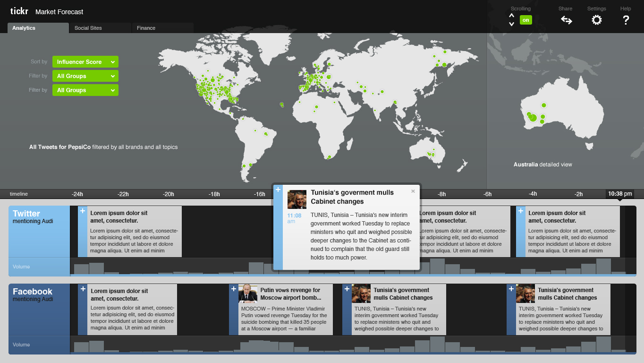Image resolution: width=644 pixels, height=363 pixels.
Task: Select the -6h timeline marker
Action: point(487,194)
